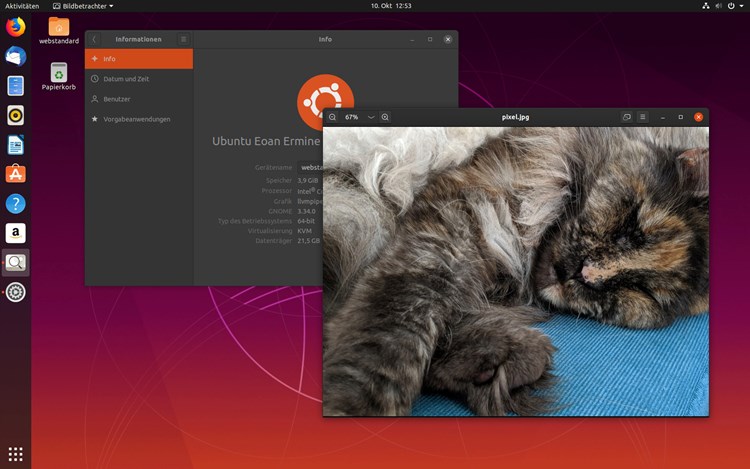Screen dimensions: 750x469
Task: Click the network icon in top bar
Action: (706, 6)
